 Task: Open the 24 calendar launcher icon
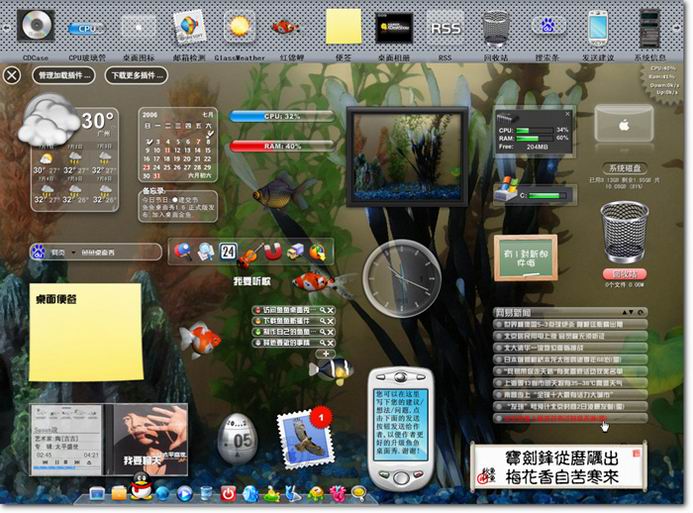[x=228, y=251]
